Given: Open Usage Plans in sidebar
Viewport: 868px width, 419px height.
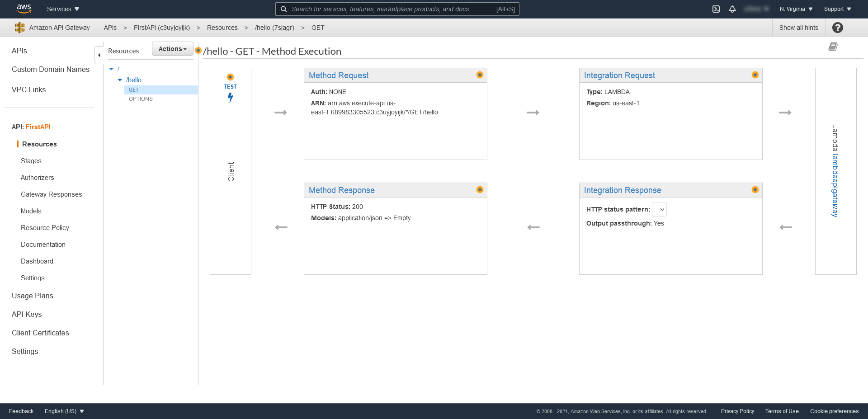Looking at the screenshot, I should coord(33,296).
